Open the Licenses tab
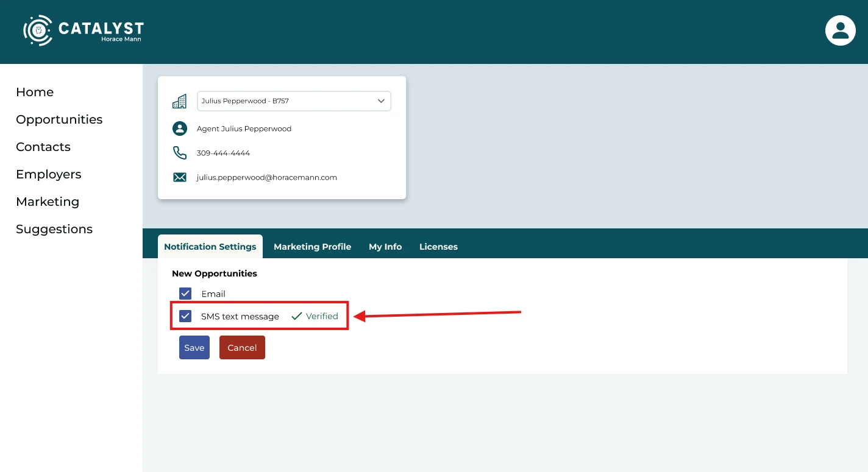868x472 pixels. (438, 247)
